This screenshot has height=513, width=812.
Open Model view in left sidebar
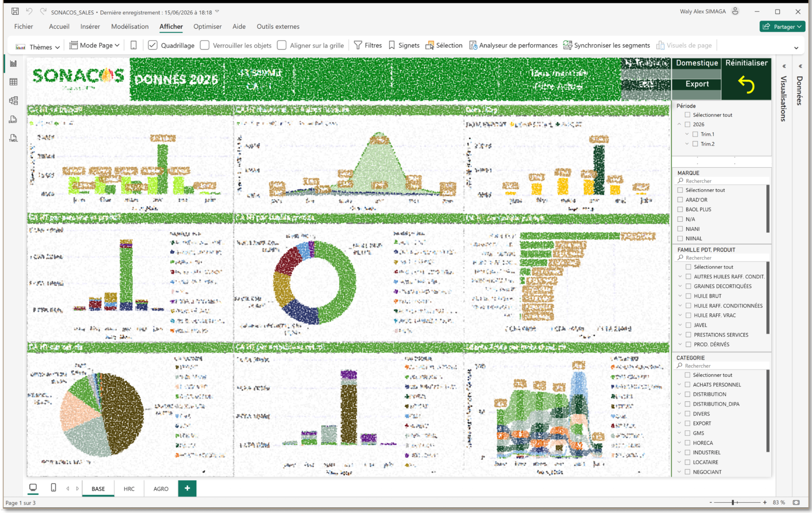pyautogui.click(x=14, y=100)
